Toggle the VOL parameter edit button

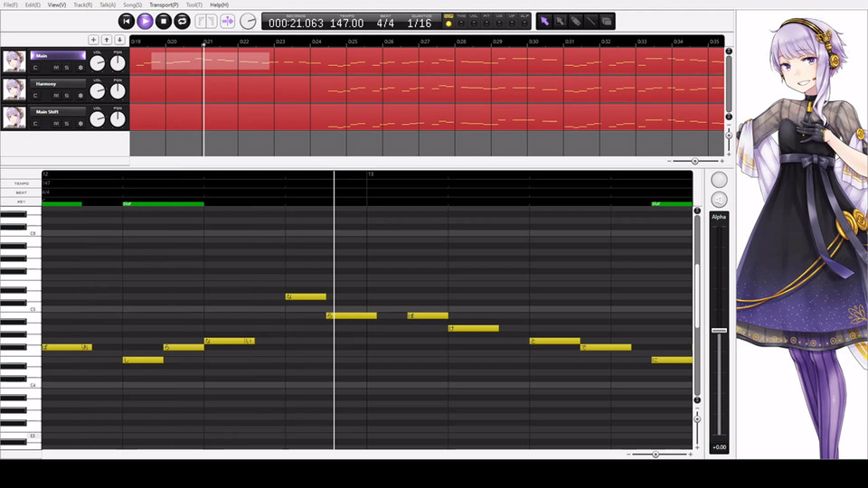pos(474,21)
